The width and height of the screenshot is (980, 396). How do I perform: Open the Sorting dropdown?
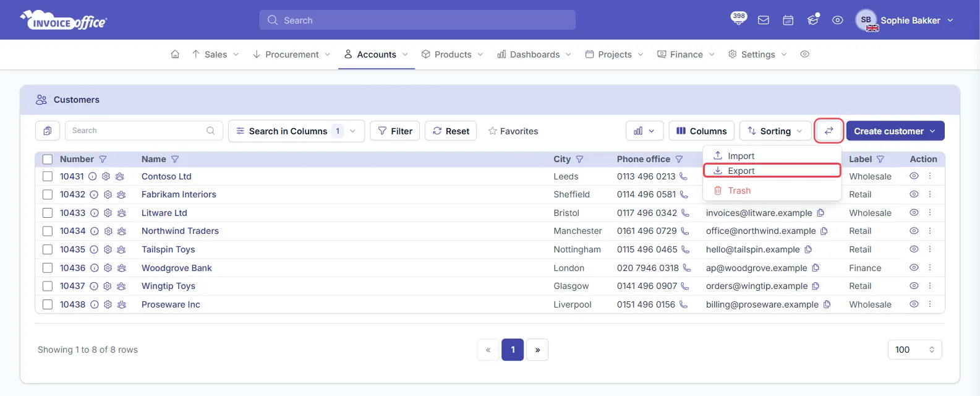click(775, 131)
